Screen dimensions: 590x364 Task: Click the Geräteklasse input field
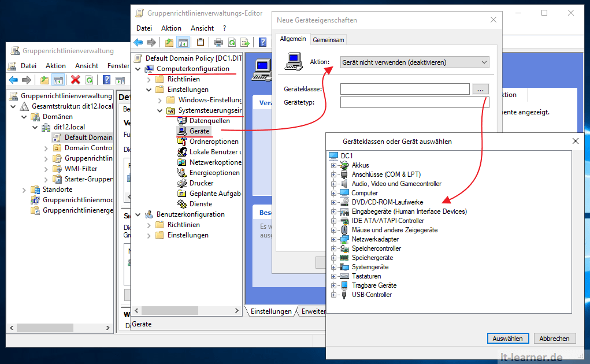(x=405, y=89)
